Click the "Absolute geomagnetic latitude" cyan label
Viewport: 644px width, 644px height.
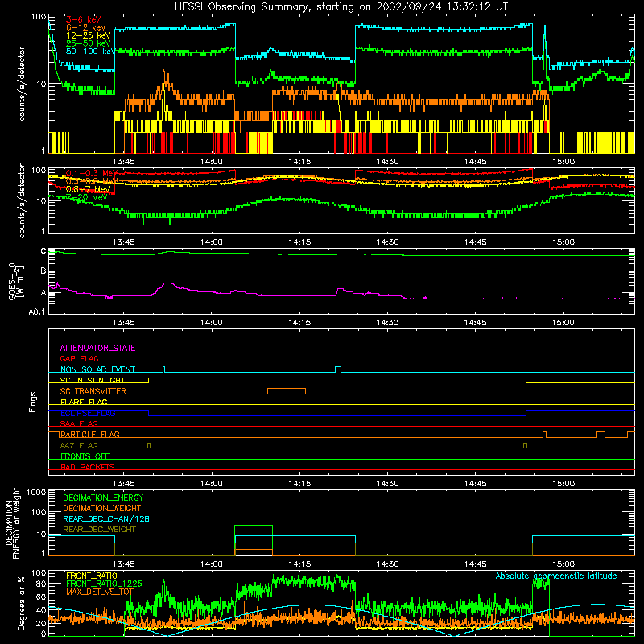[x=556, y=576]
